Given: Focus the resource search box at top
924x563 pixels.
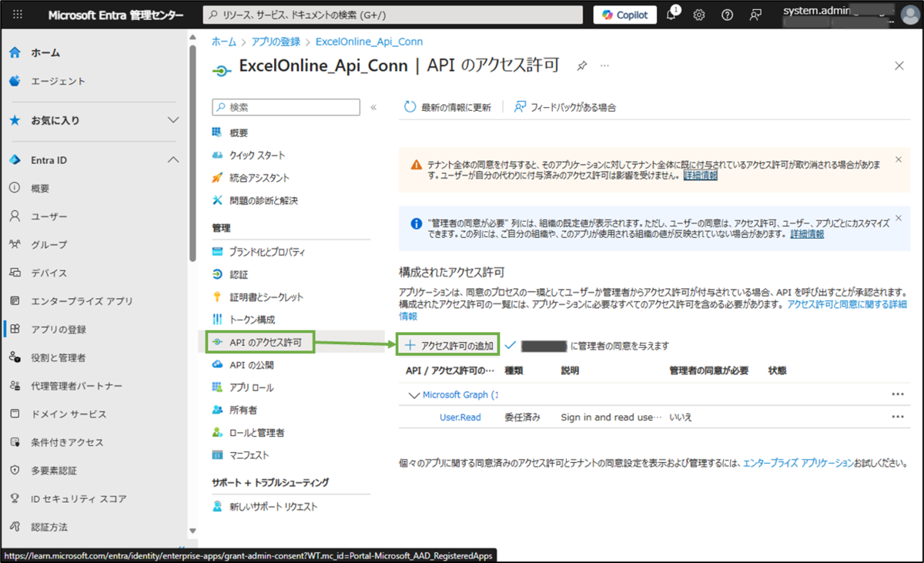Looking at the screenshot, I should pyautogui.click(x=393, y=15).
